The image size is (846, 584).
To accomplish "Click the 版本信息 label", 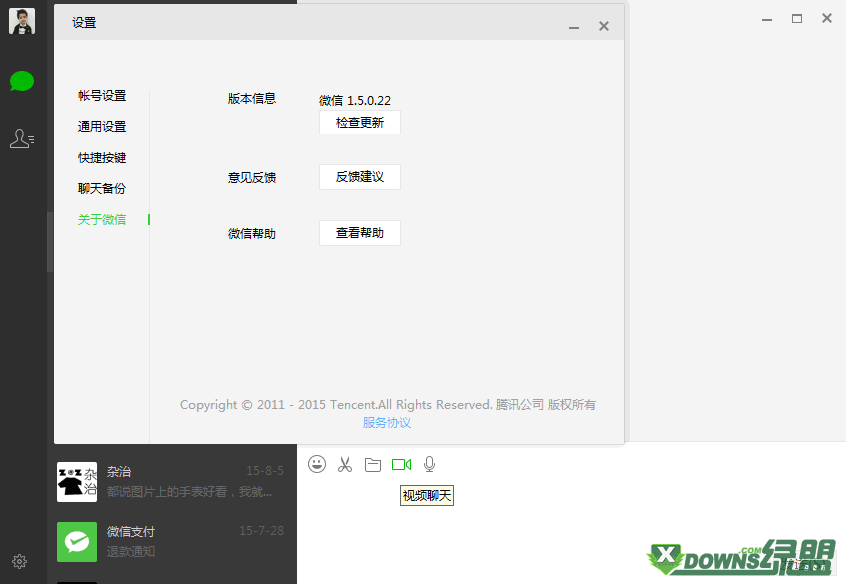I will pyautogui.click(x=252, y=98).
